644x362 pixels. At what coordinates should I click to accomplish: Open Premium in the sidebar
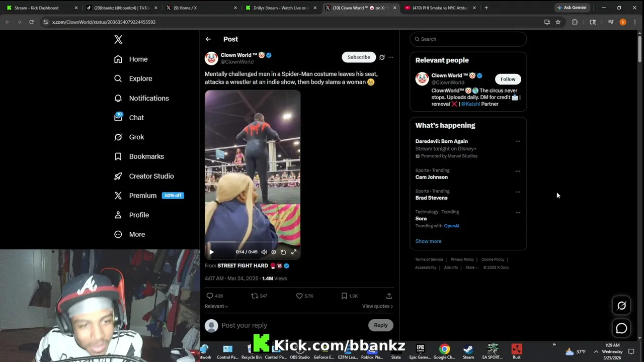(x=149, y=196)
